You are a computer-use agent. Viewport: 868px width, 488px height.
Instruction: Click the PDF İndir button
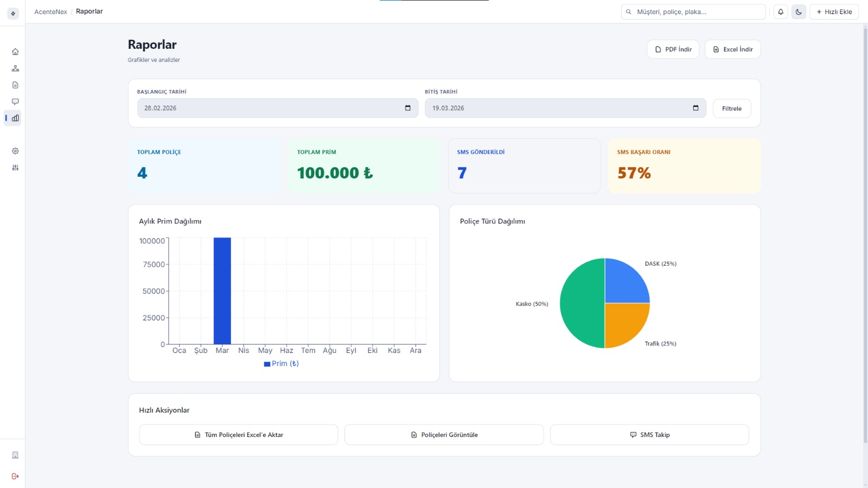pyautogui.click(x=673, y=49)
